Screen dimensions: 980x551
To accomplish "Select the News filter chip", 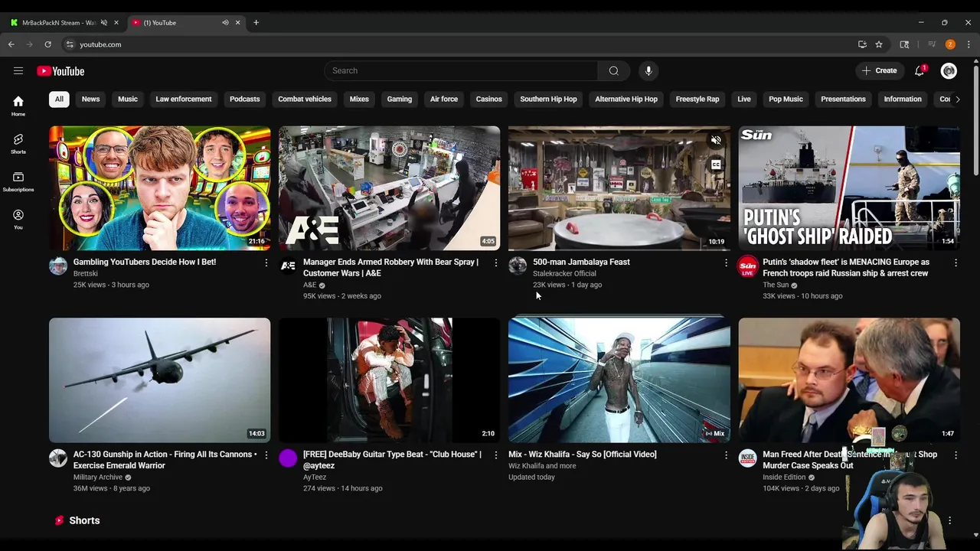I will [90, 99].
